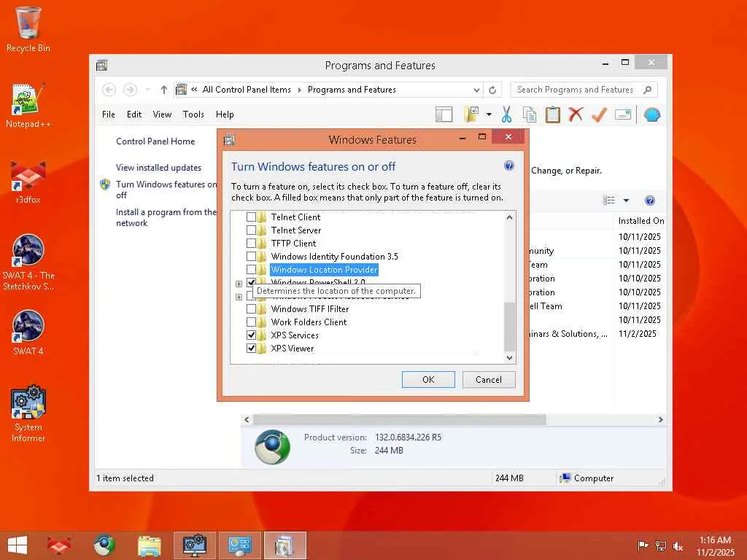Check the Windows TIFF IFilter checkbox
747x560 pixels.
click(251, 308)
